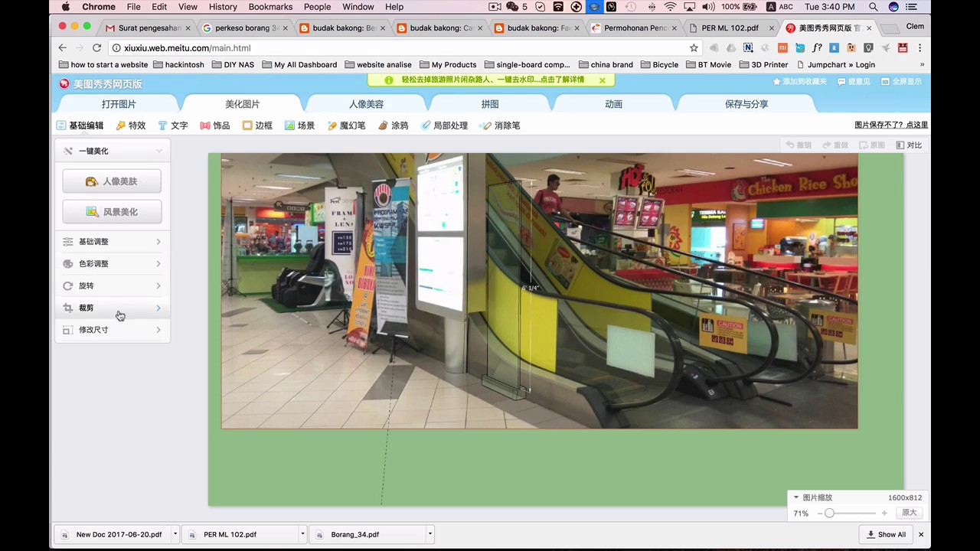
Task: Click 添加到收藏夹 add to favorites
Action: tap(800, 81)
